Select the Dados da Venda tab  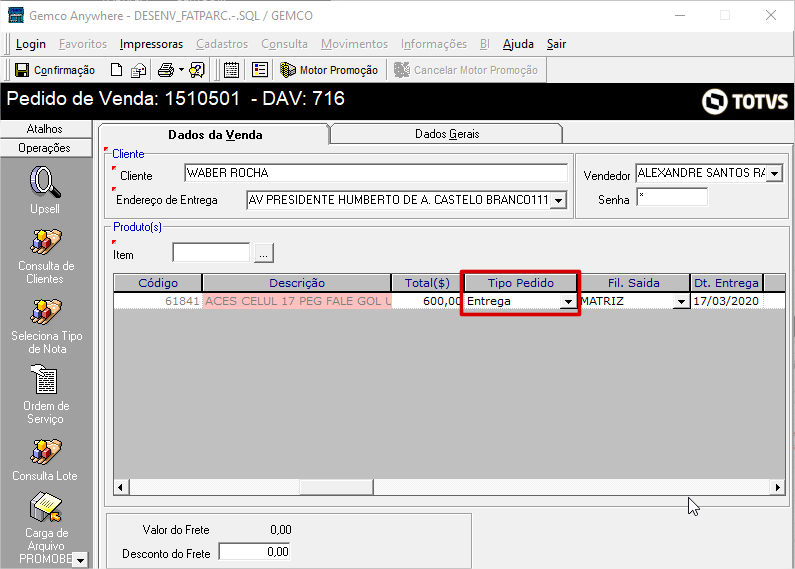(x=215, y=134)
